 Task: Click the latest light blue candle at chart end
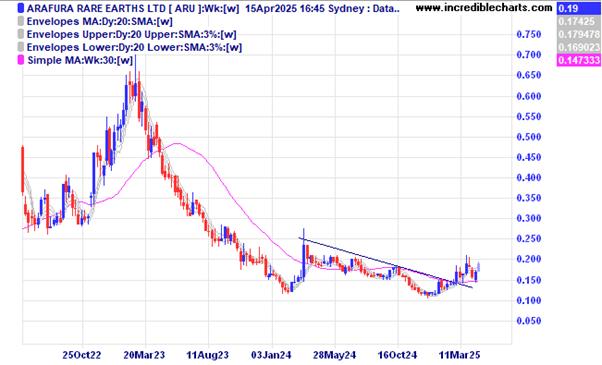(479, 266)
